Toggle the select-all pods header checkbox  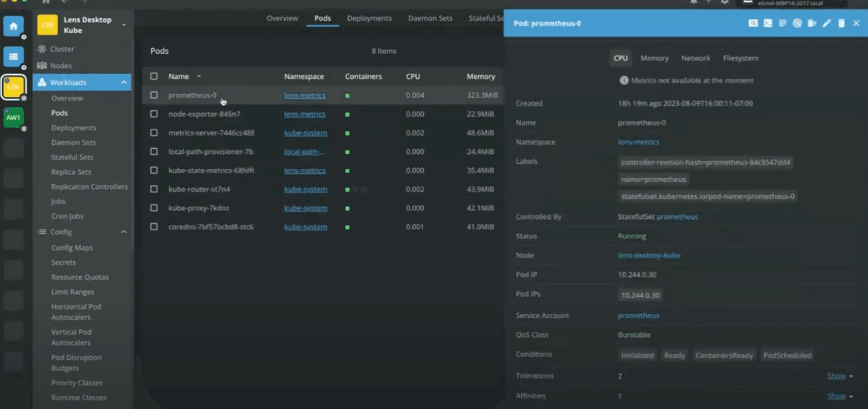click(154, 76)
